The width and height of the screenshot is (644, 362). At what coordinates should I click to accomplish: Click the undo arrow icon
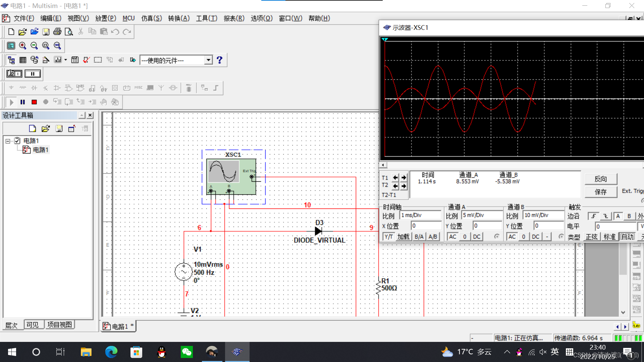[x=115, y=32]
